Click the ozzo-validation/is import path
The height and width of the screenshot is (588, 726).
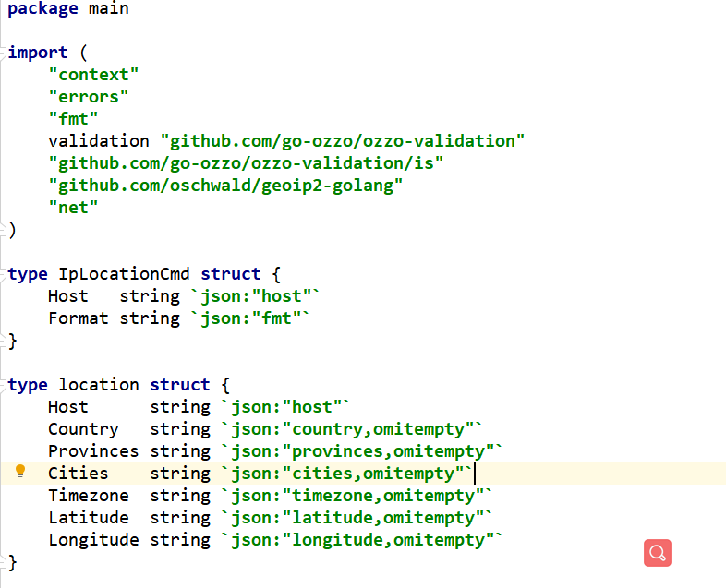click(x=247, y=163)
